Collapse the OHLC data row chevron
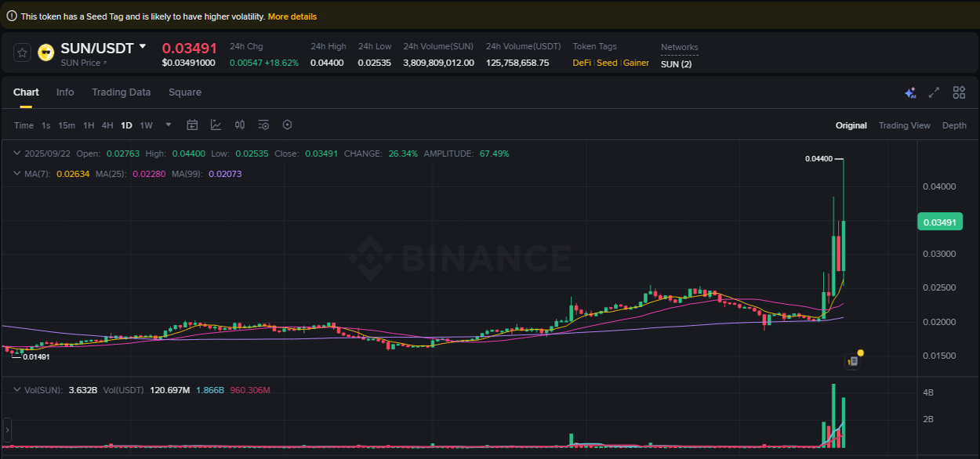 tap(17, 153)
